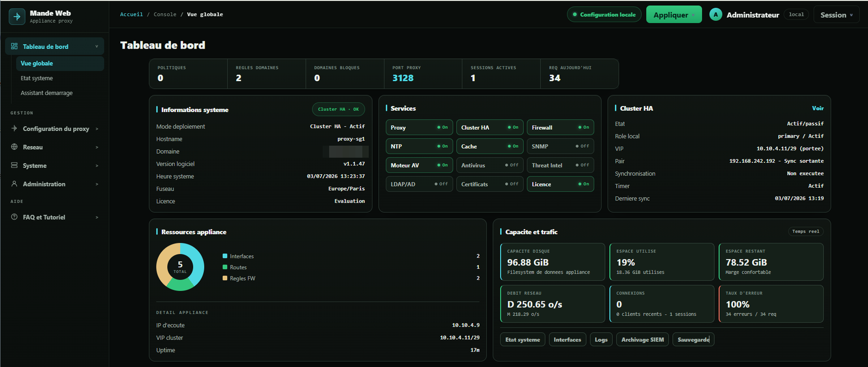This screenshot has height=367, width=868.
Task: Click the Tableau de bord grid icon
Action: tap(14, 47)
